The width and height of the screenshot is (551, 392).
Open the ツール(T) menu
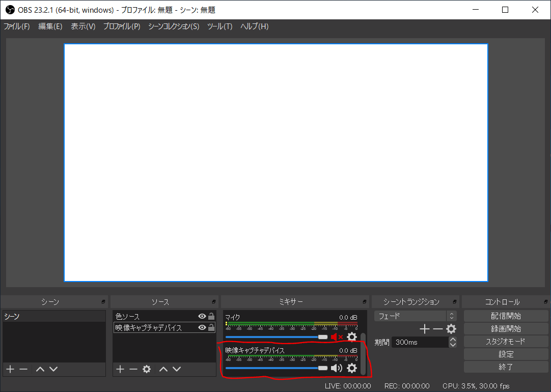(x=220, y=26)
